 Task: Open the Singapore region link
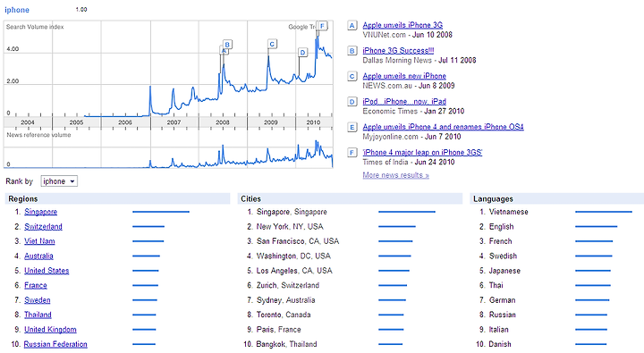40,212
